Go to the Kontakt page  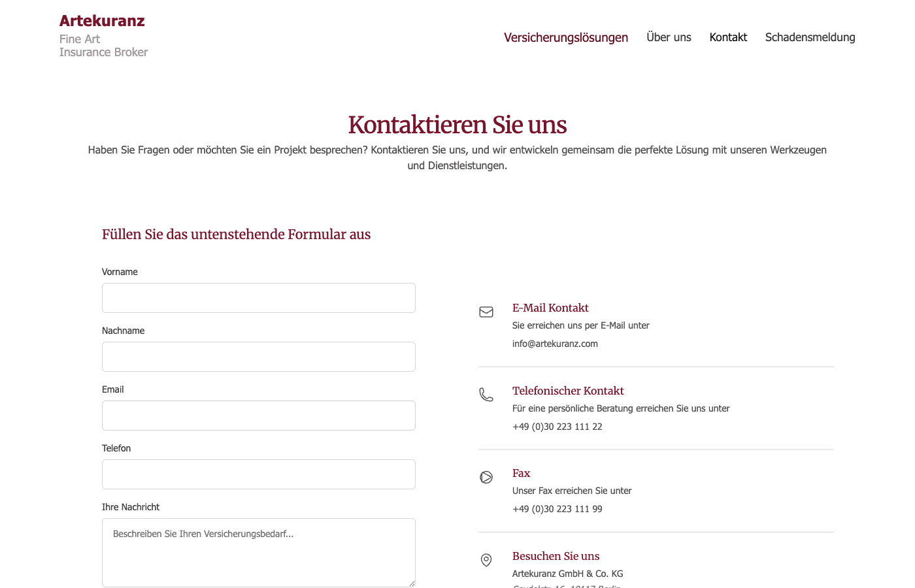point(728,37)
